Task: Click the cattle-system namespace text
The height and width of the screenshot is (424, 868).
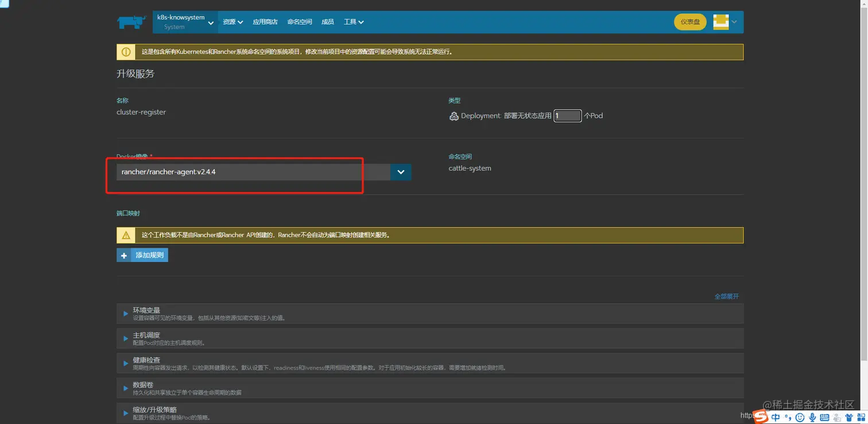Action: point(470,168)
